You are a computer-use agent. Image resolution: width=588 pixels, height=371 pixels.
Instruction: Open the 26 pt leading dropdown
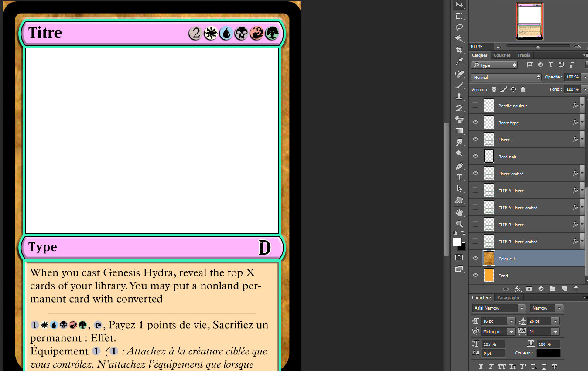click(x=555, y=321)
